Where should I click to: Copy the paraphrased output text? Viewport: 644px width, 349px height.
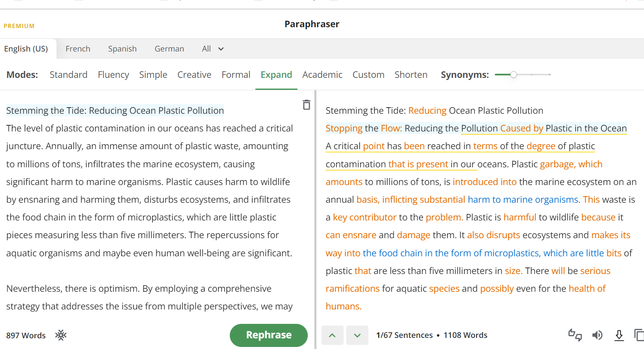(x=639, y=335)
